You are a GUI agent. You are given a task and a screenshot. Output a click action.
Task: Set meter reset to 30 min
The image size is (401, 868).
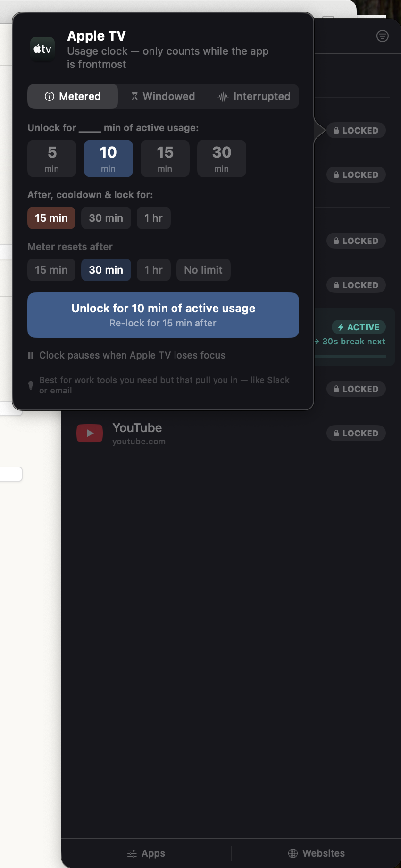[106, 270]
